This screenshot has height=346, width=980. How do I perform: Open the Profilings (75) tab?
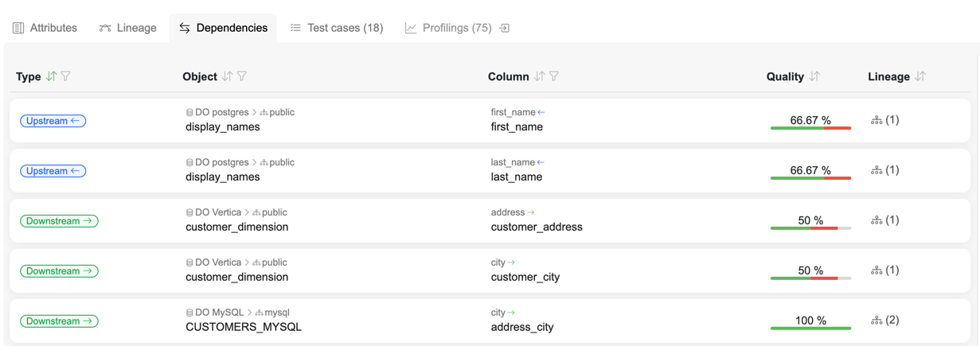[x=448, y=28]
